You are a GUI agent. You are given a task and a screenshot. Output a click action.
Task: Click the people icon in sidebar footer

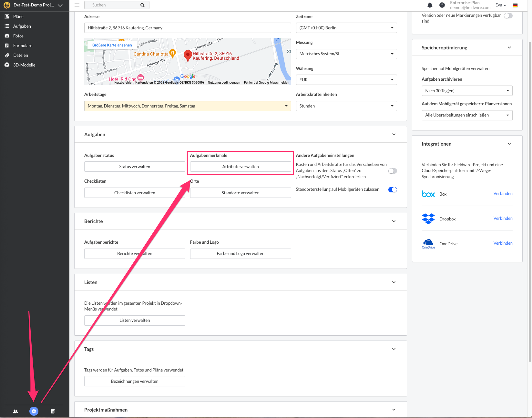pyautogui.click(x=15, y=411)
